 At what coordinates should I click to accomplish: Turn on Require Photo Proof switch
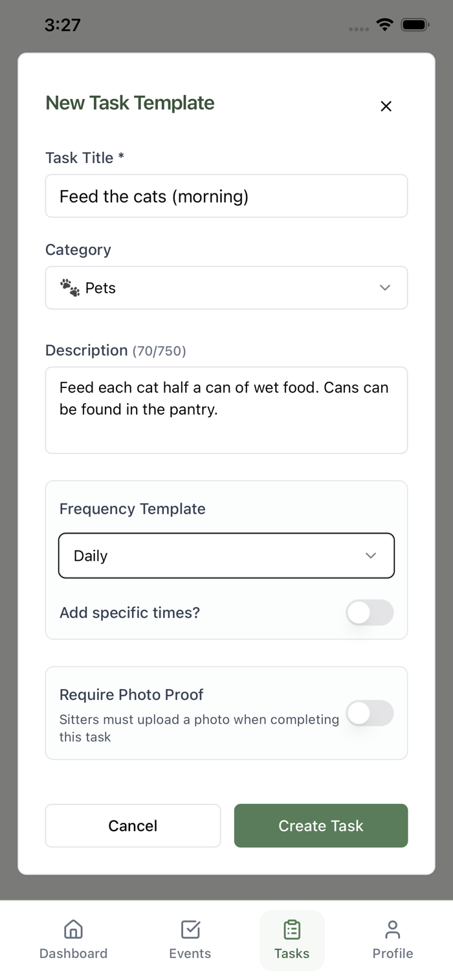pos(370,713)
